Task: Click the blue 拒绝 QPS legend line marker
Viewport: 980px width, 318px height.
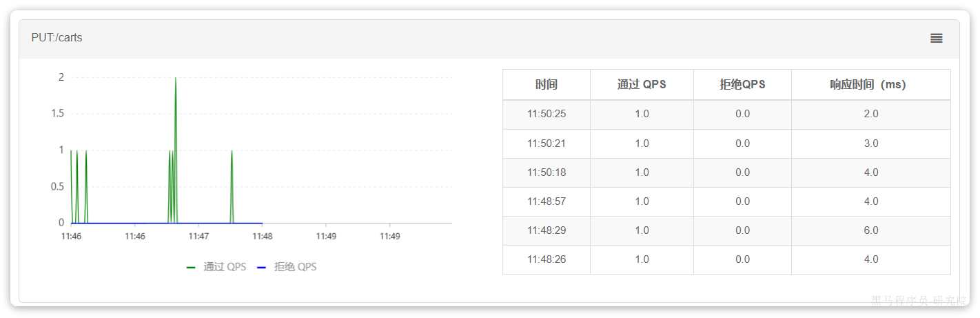Action: click(261, 268)
